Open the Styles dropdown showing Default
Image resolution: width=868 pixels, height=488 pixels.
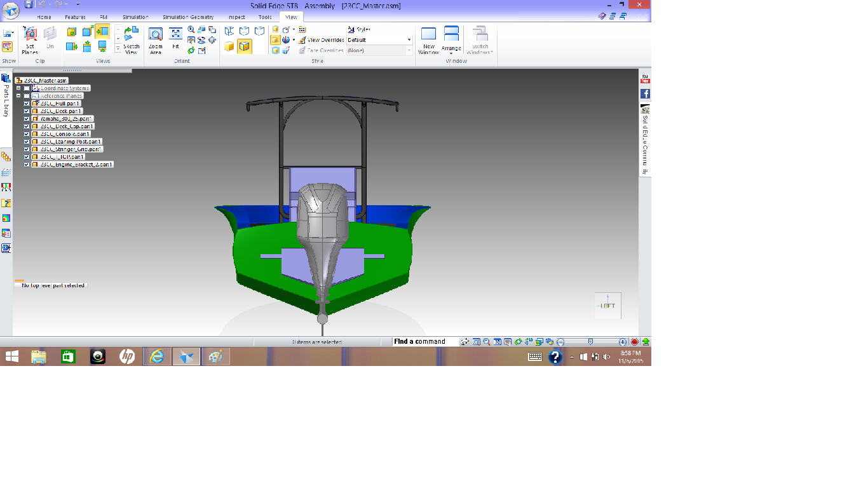[409, 40]
